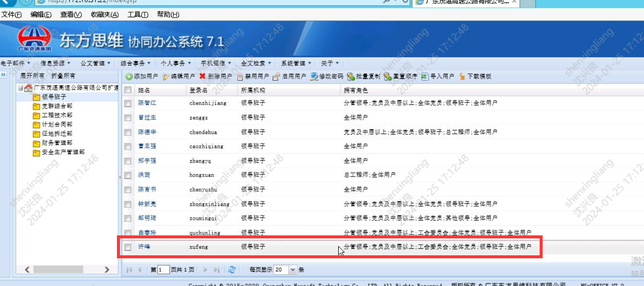Screen dimensions: 644x286
Task: Collapse the 广东茂湛高速公路有限公司 tree node
Action: (x=20, y=88)
